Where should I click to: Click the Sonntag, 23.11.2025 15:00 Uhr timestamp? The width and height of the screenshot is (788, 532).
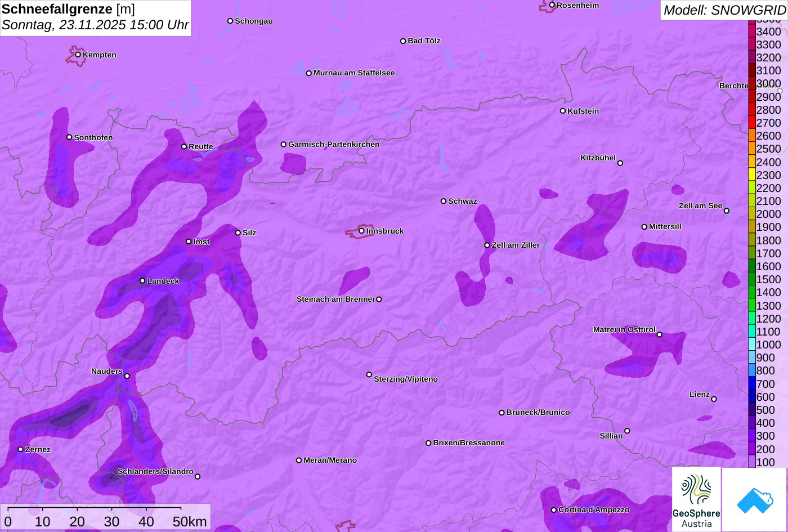[x=95, y=25]
